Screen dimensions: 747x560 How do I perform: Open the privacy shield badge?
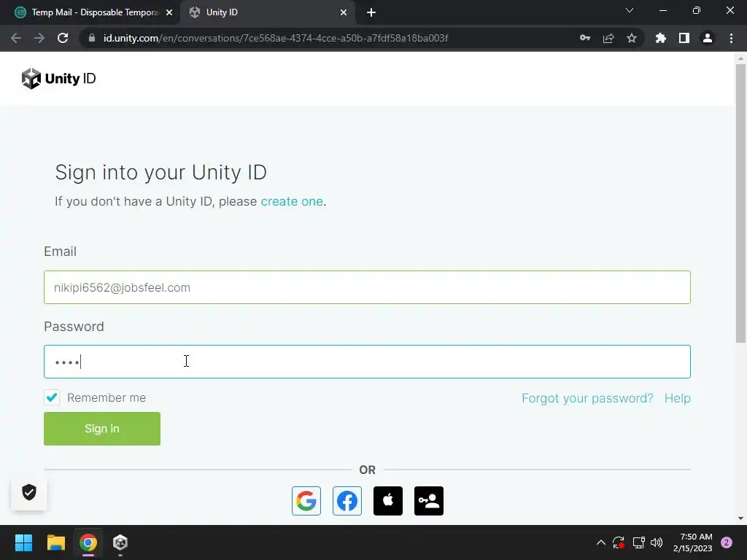click(29, 492)
